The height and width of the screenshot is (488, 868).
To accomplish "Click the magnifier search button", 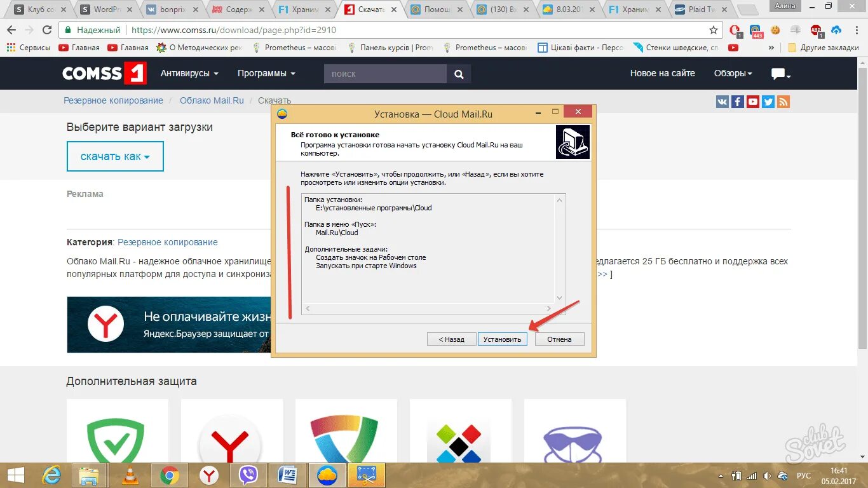I will coord(459,74).
